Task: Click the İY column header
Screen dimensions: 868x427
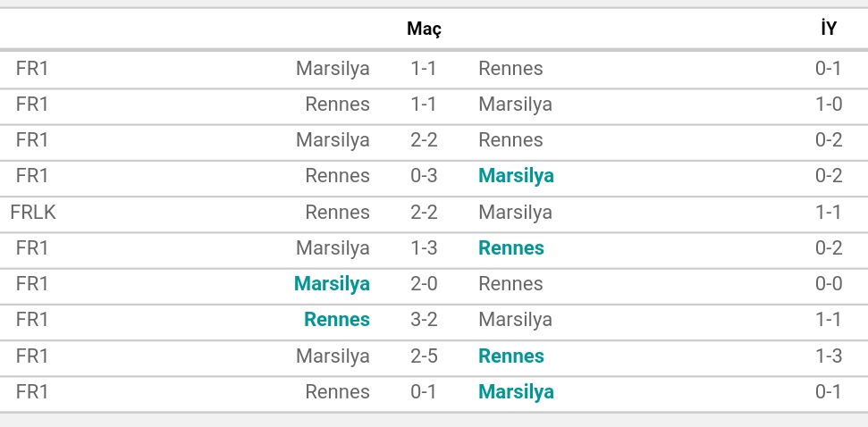Action: (x=829, y=29)
